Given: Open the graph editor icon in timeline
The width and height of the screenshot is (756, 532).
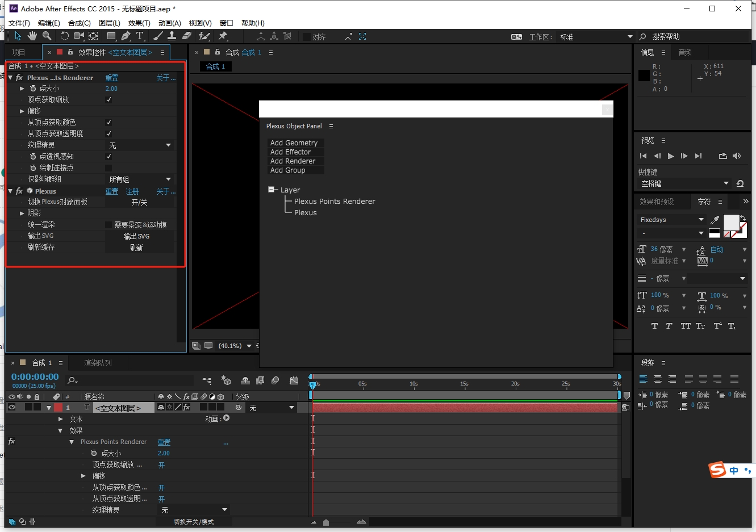Looking at the screenshot, I should (294, 380).
